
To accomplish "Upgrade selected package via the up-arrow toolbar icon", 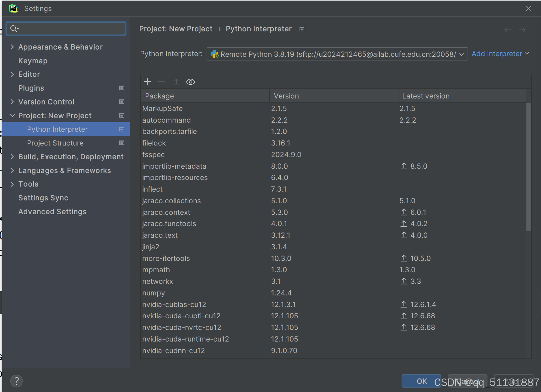I will click(176, 82).
